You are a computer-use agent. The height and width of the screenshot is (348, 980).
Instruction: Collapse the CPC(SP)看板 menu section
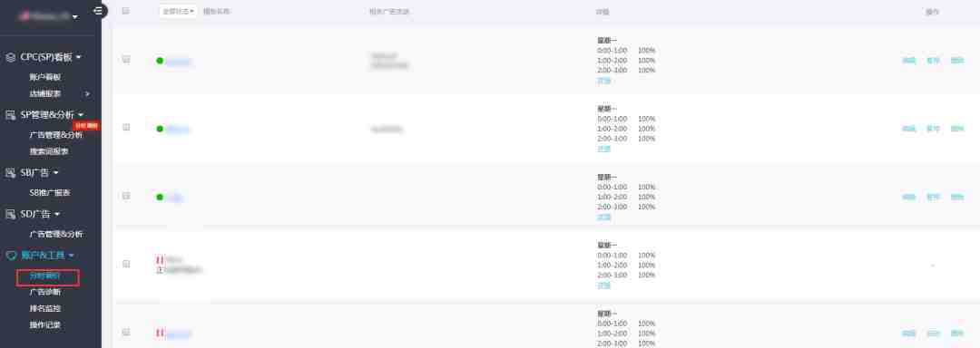(79, 57)
